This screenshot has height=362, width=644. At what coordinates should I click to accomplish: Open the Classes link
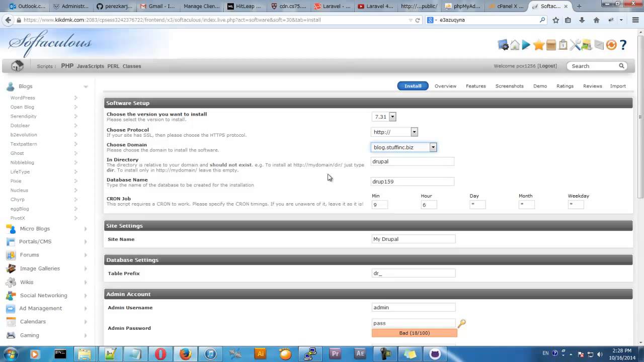click(x=132, y=66)
